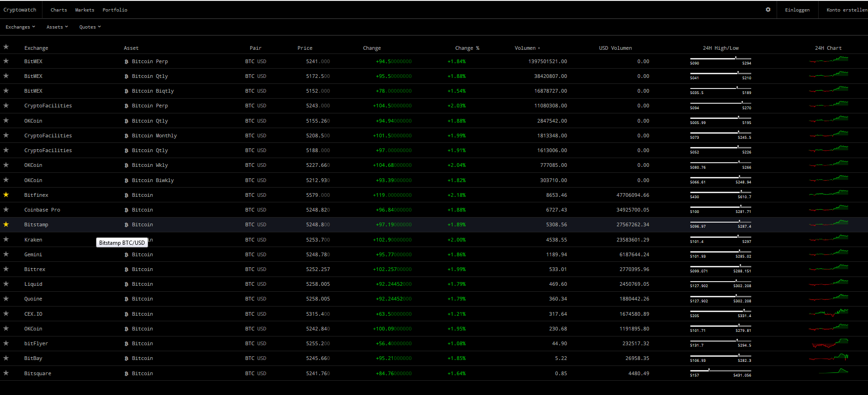Click the Bitcoin icon in Bitstamp row
Viewport: 868px width, 395px height.
pos(126,225)
